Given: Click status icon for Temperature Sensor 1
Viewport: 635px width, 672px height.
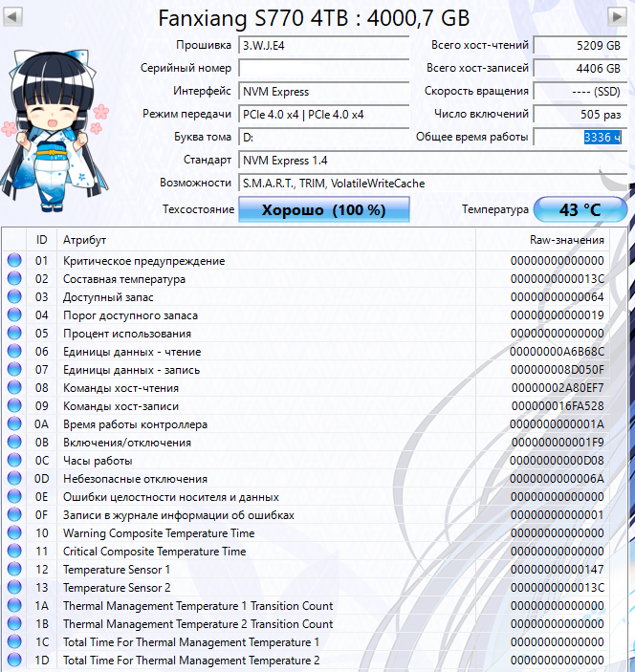Looking at the screenshot, I should point(14,569).
